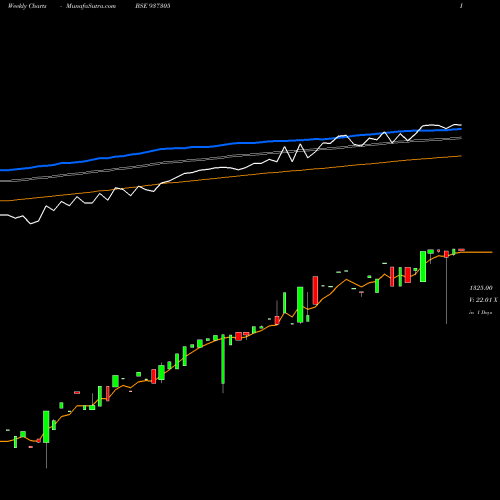Screen dimensions: 500x500
Task: Click the 'in 1 Days' label
Action: click(480, 313)
